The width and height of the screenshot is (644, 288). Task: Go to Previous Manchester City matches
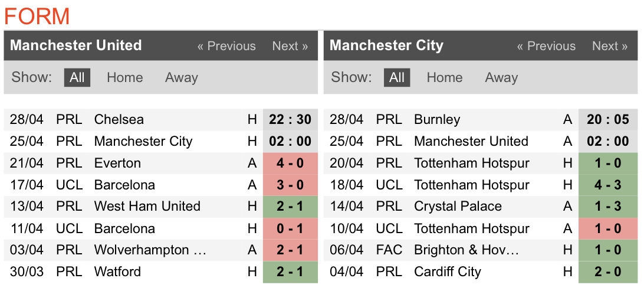pos(546,46)
